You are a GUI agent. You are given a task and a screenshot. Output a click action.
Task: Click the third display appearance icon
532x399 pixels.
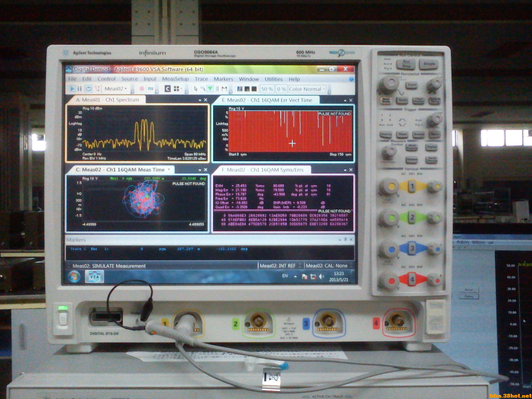coord(254,89)
